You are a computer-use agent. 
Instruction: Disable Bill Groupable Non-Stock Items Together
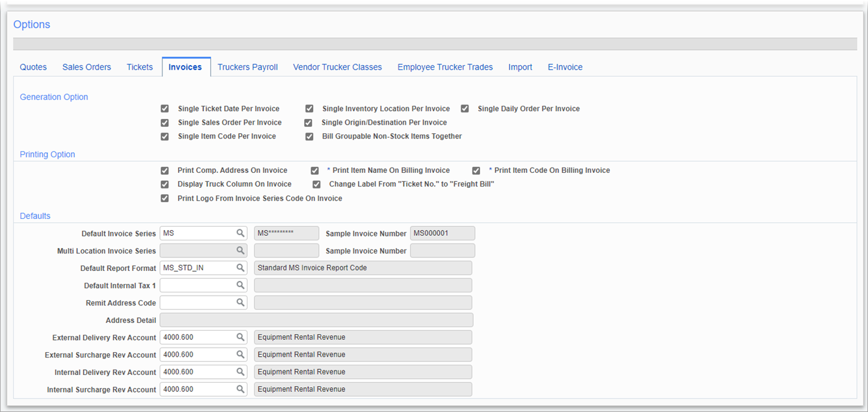pyautogui.click(x=309, y=136)
